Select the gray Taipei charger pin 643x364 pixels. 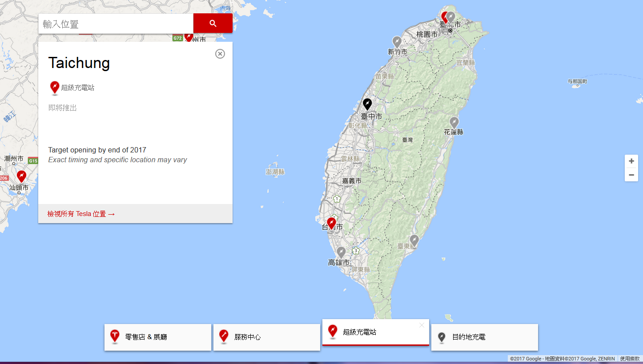[x=450, y=17]
